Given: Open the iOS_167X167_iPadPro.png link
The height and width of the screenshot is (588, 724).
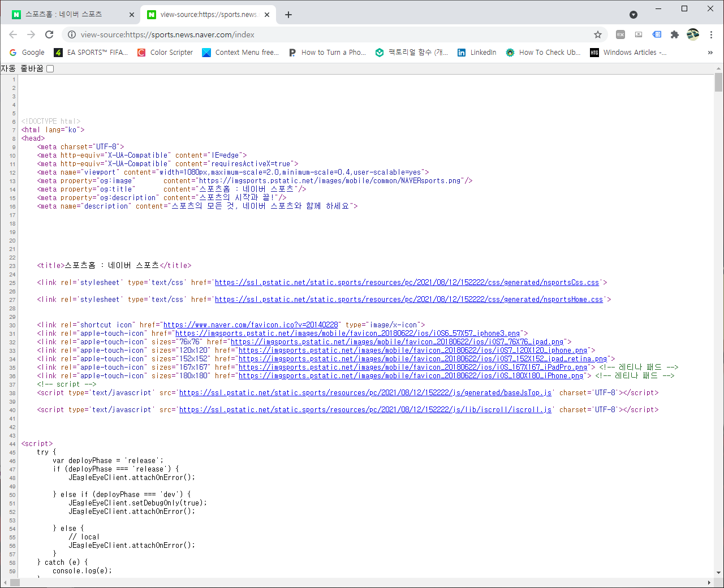Looking at the screenshot, I should 413,367.
